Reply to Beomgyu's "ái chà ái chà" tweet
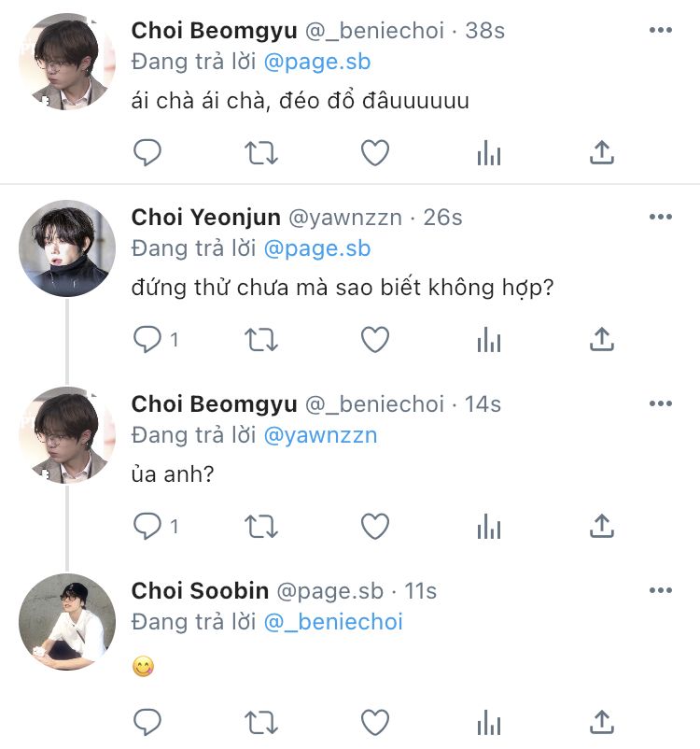The image size is (700, 749). (x=147, y=152)
